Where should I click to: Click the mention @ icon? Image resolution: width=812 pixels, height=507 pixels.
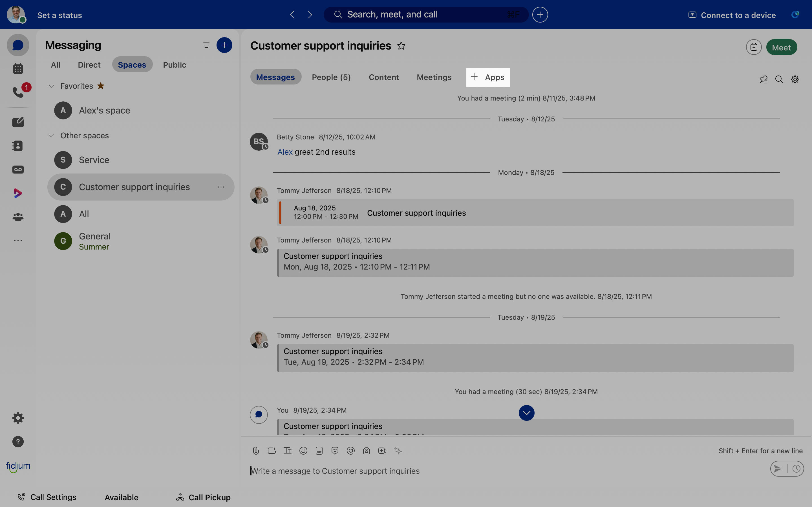[x=351, y=451]
